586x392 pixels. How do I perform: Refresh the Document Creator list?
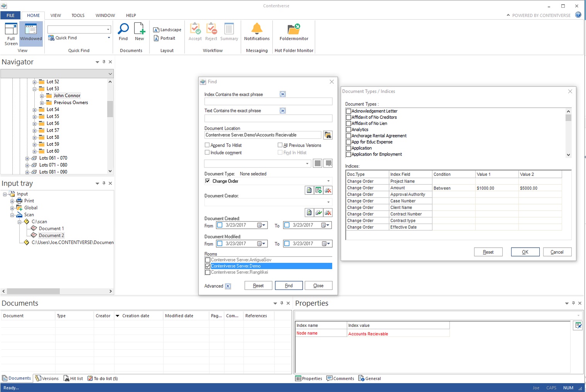(309, 213)
